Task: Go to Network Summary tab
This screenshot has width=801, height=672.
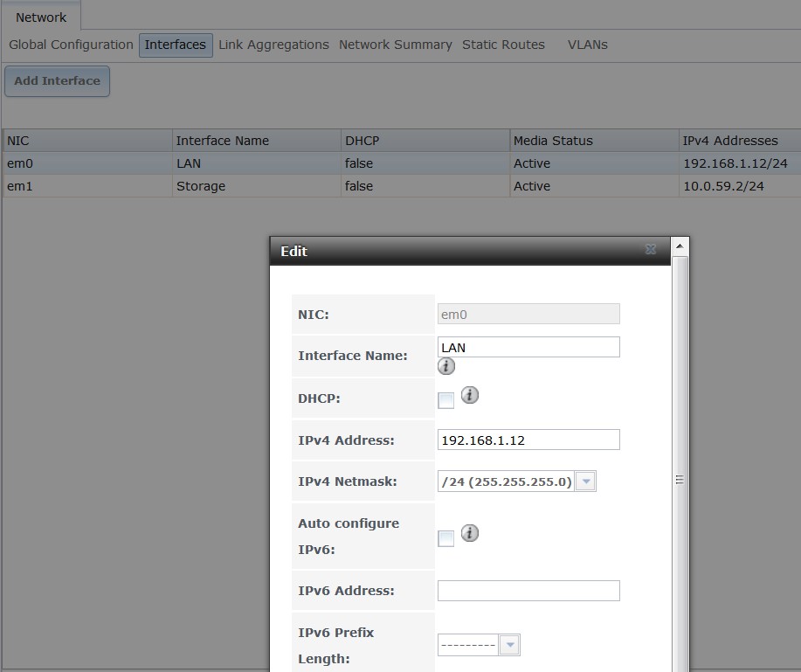Action: (x=395, y=45)
